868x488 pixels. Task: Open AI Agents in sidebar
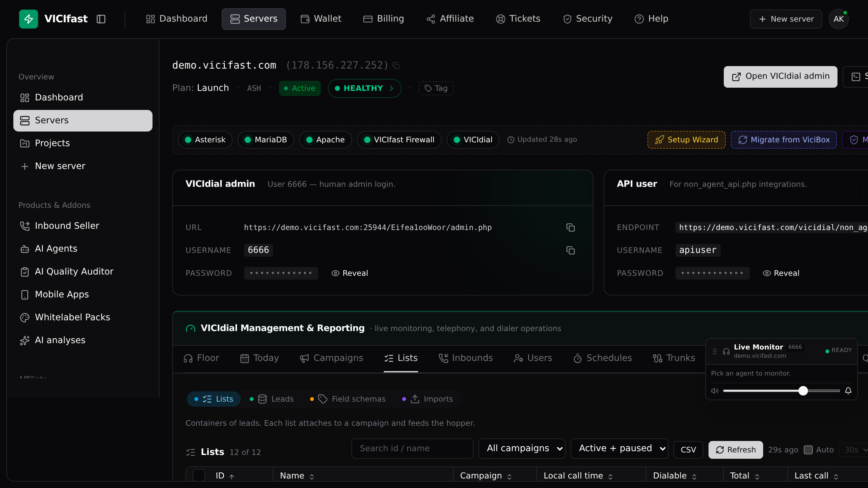coord(83,249)
